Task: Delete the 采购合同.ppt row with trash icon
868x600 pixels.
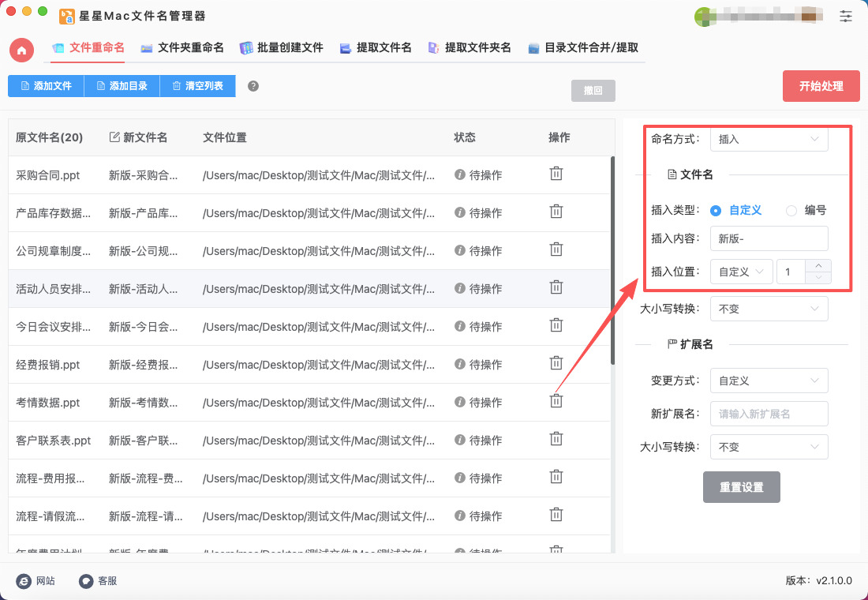Action: point(556,174)
